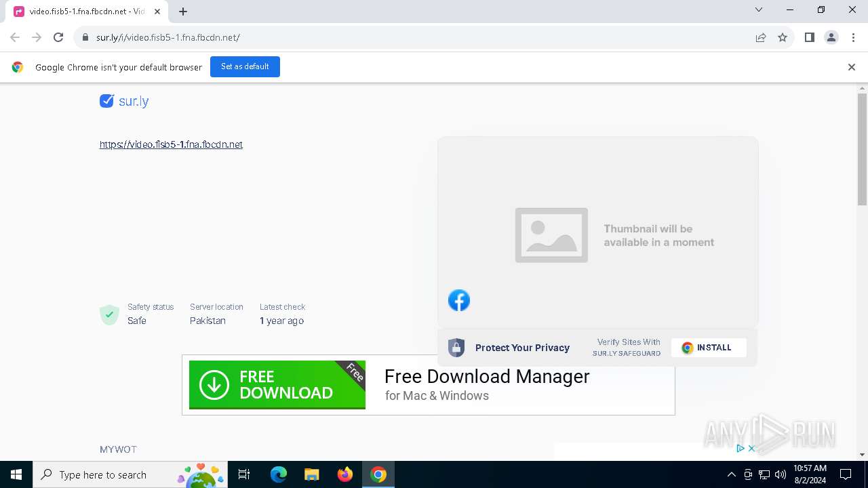Click the taskbar search box
This screenshot has height=488, width=868.
[130, 474]
